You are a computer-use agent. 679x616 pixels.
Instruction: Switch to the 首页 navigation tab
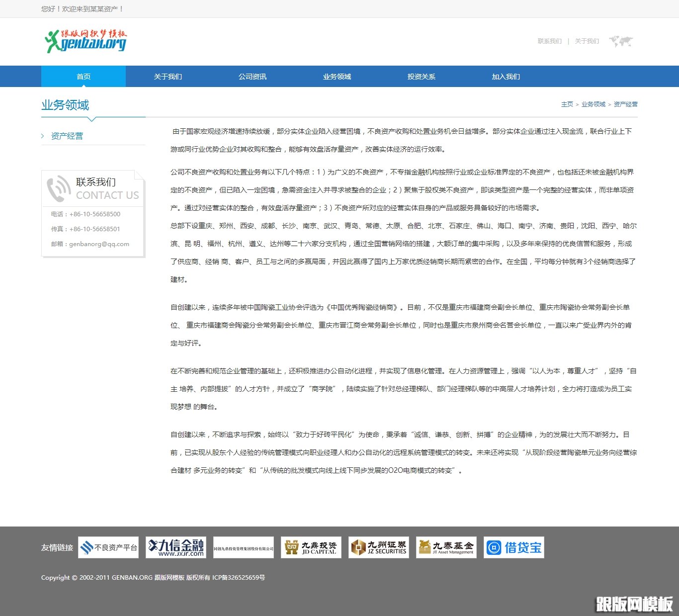[83, 76]
